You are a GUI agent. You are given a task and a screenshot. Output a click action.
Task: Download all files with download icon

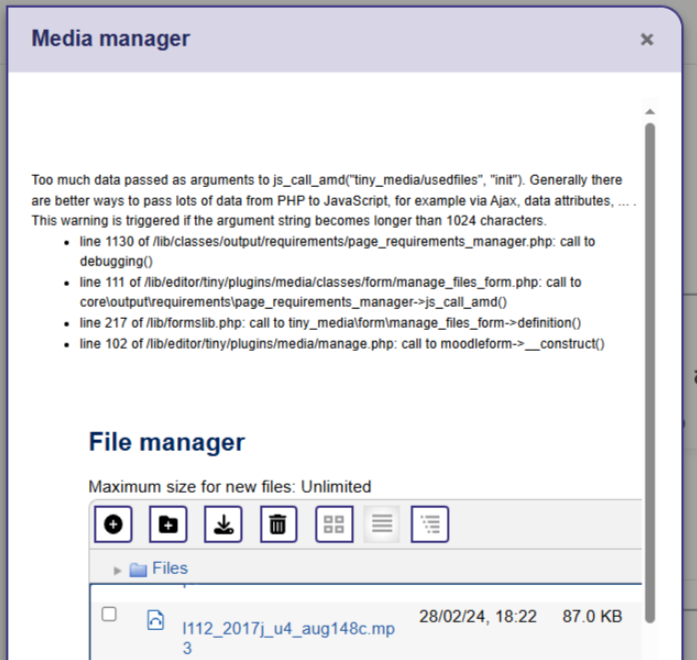(223, 524)
